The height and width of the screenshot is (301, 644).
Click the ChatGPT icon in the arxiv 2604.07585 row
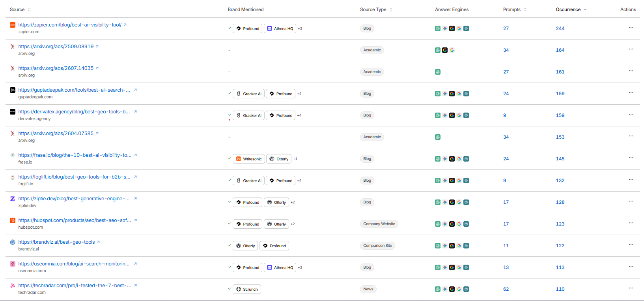(x=438, y=137)
